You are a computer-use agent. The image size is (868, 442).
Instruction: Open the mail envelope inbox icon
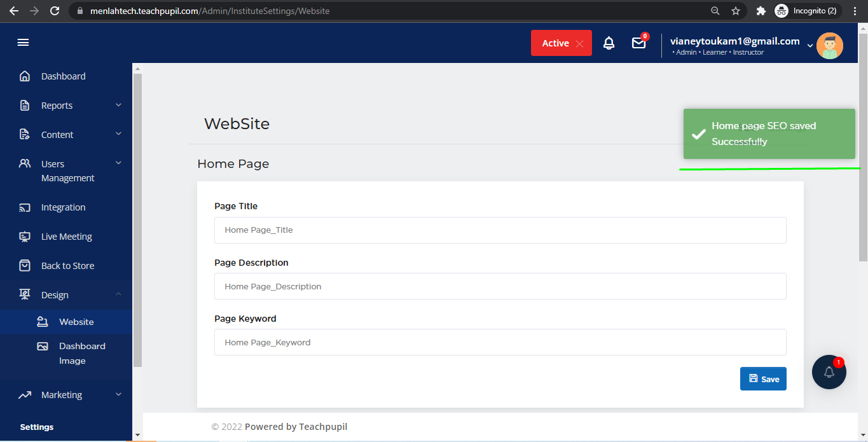638,43
